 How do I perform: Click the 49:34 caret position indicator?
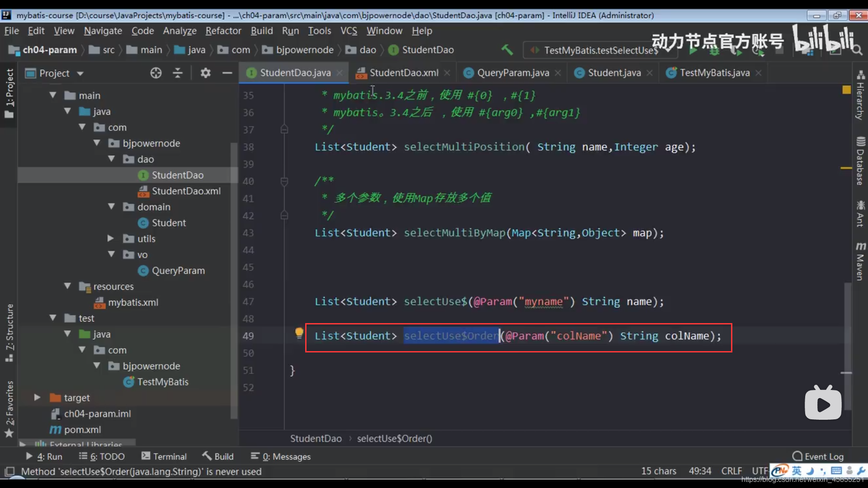(x=700, y=471)
